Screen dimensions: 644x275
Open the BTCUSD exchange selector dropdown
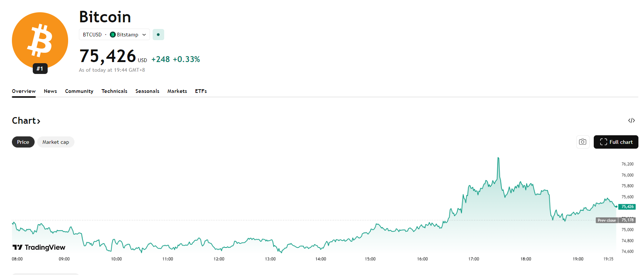[x=114, y=34]
